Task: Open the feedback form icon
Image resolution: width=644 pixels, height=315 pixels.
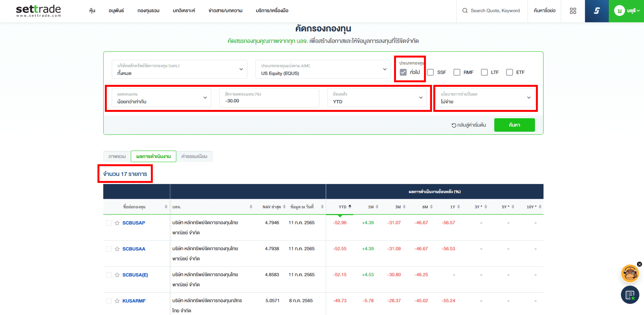Action: [x=630, y=295]
